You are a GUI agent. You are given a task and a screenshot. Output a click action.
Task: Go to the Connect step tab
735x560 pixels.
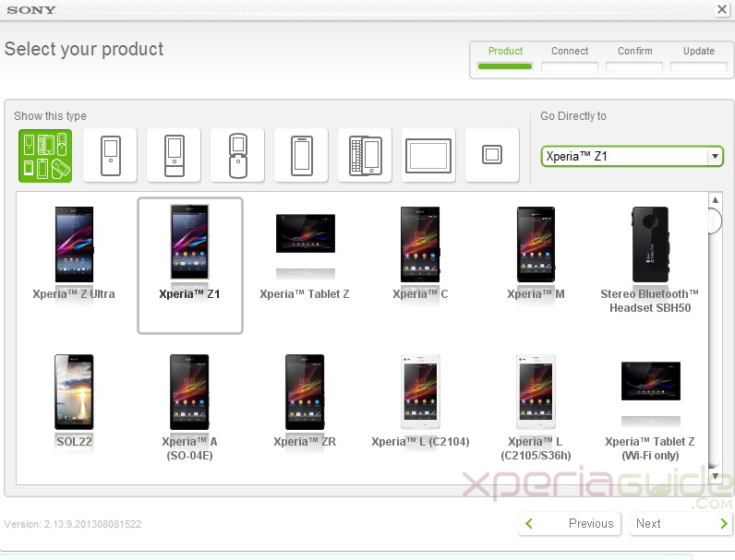click(x=570, y=57)
